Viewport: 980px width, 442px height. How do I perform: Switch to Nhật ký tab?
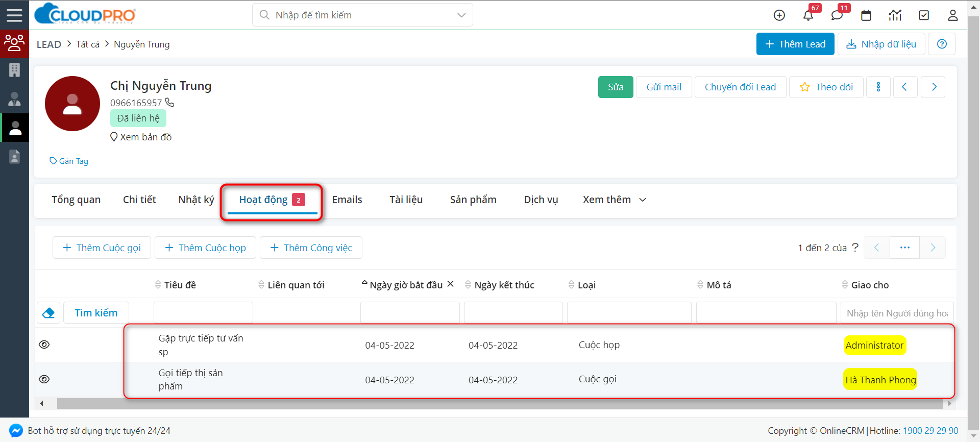(196, 200)
